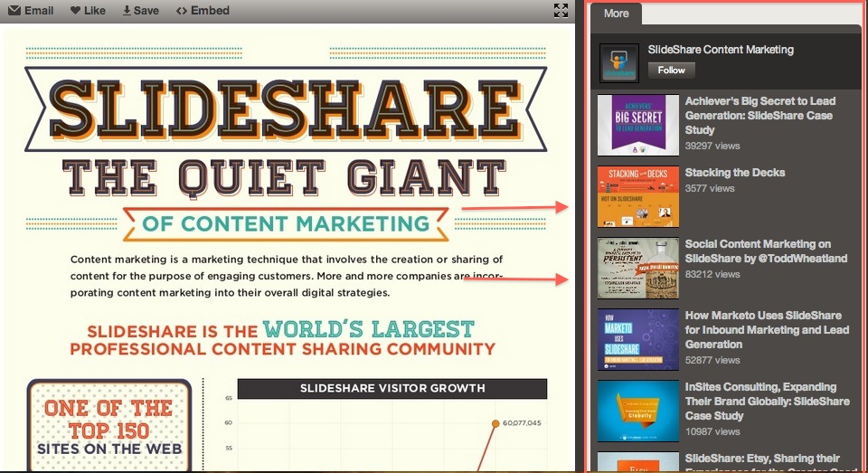Open the SlideShare Content Marketing avatar
This screenshot has width=868, height=473.
[619, 63]
